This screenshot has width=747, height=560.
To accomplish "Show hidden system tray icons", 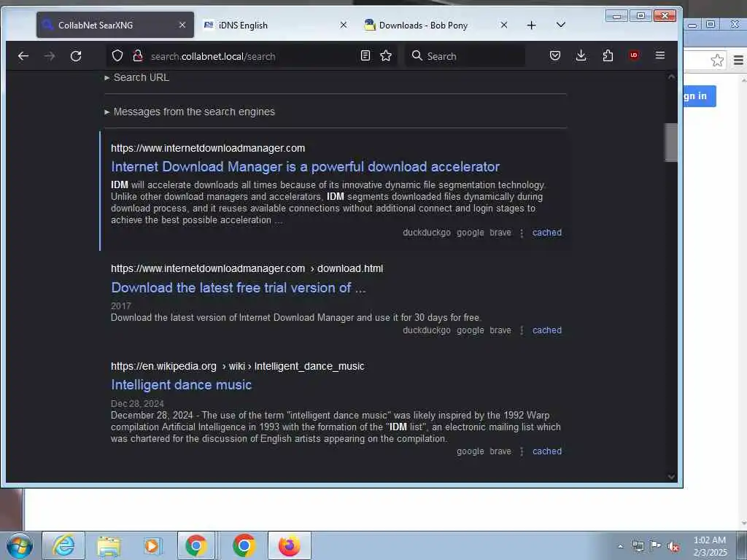I will point(620,546).
